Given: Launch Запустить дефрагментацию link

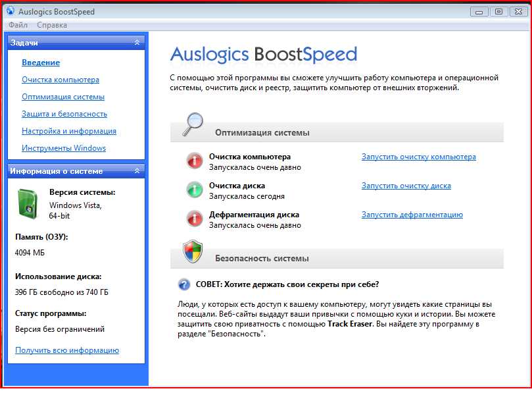Looking at the screenshot, I should tap(412, 215).
